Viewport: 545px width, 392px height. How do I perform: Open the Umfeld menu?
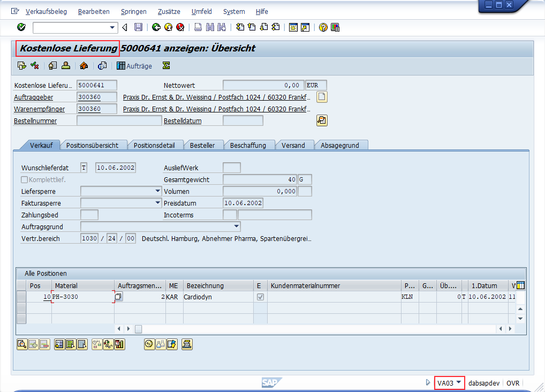click(202, 11)
